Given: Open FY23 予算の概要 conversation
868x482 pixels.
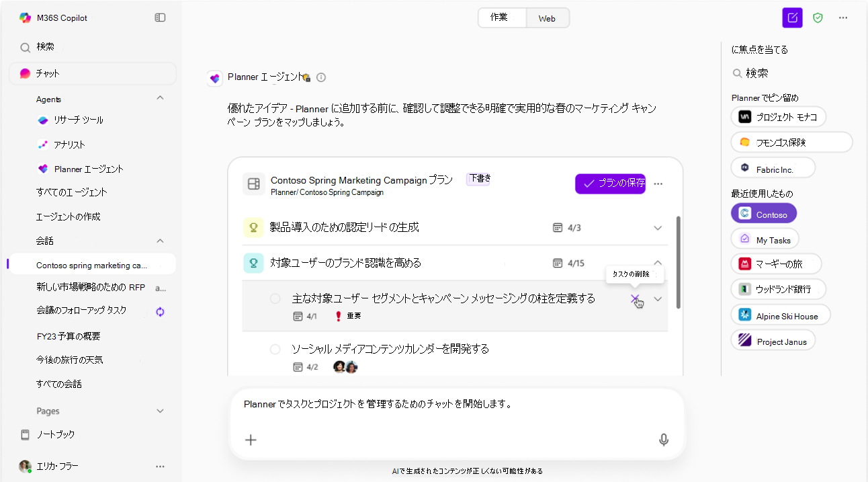Looking at the screenshot, I should coord(69,336).
